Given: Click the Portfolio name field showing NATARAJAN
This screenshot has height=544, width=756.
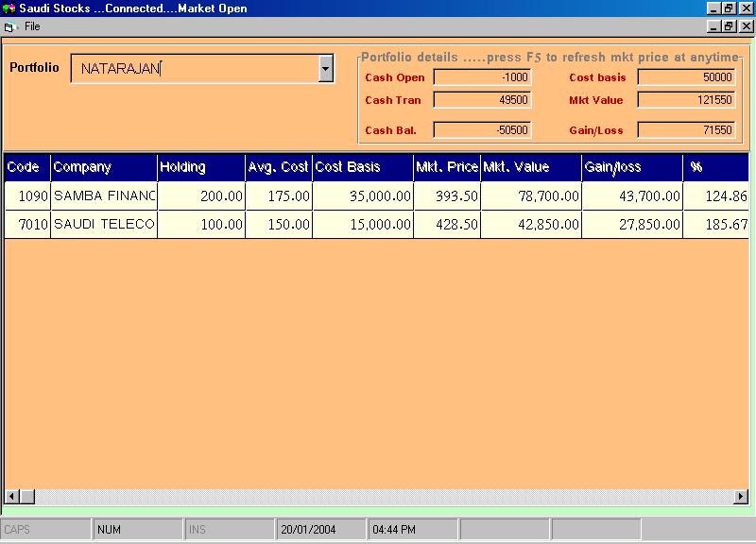Looking at the screenshot, I should (x=194, y=68).
